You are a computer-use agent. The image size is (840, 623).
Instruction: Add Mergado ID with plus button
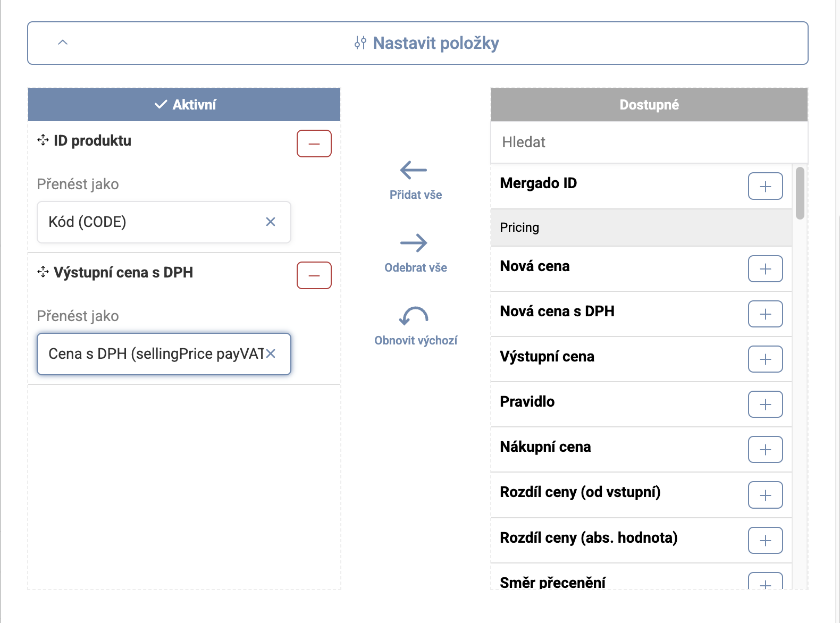click(765, 186)
